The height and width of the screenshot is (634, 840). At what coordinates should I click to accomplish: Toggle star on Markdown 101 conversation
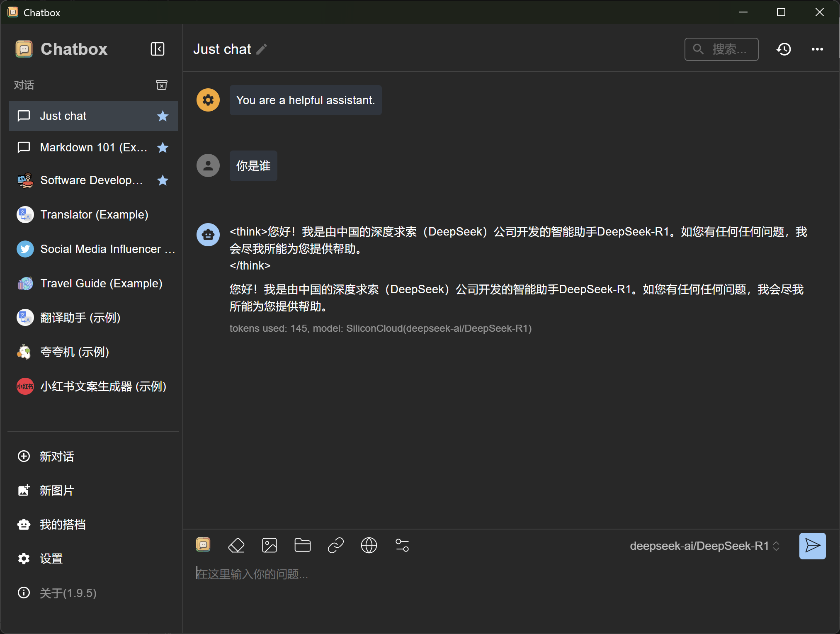point(163,148)
